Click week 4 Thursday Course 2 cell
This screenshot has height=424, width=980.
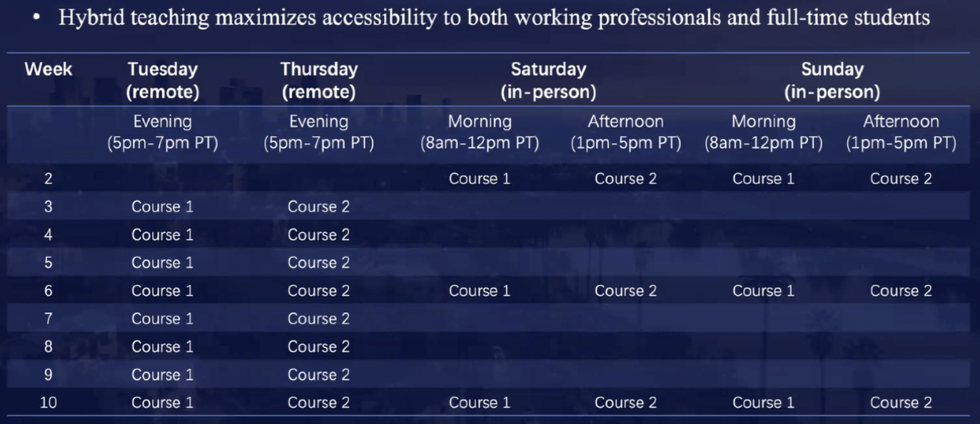tap(319, 234)
